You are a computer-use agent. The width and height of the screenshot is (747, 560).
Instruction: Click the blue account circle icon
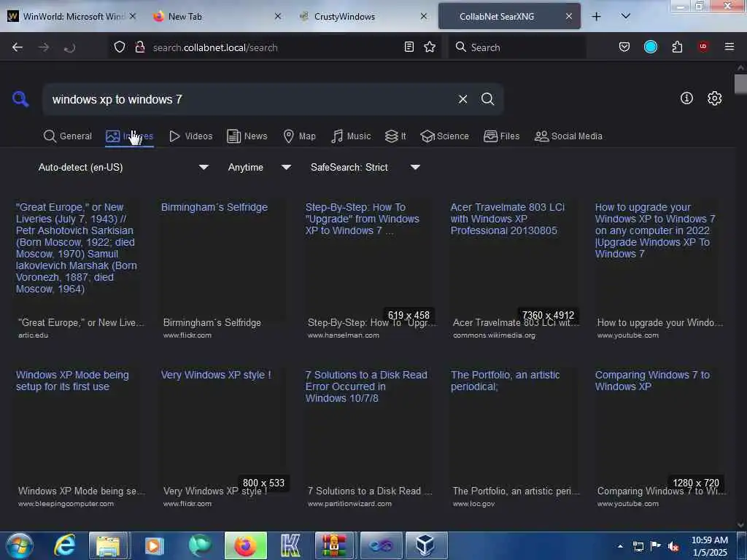coord(650,47)
